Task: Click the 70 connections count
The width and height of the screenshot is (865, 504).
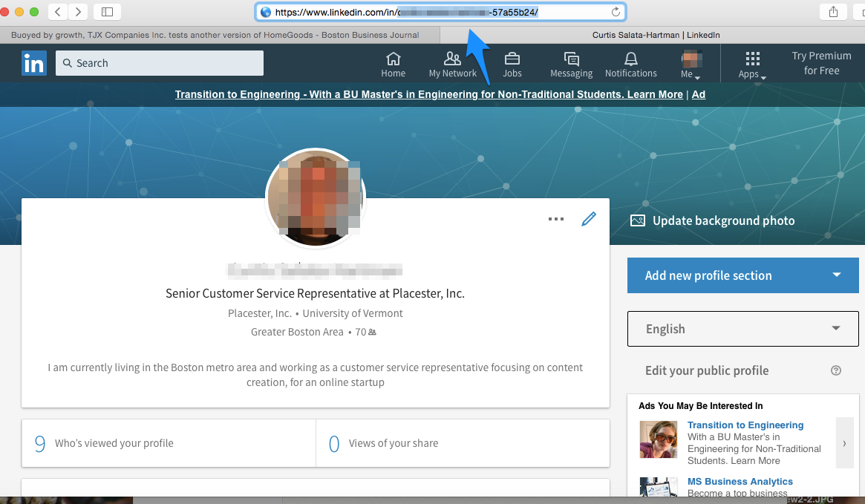Action: 365,332
